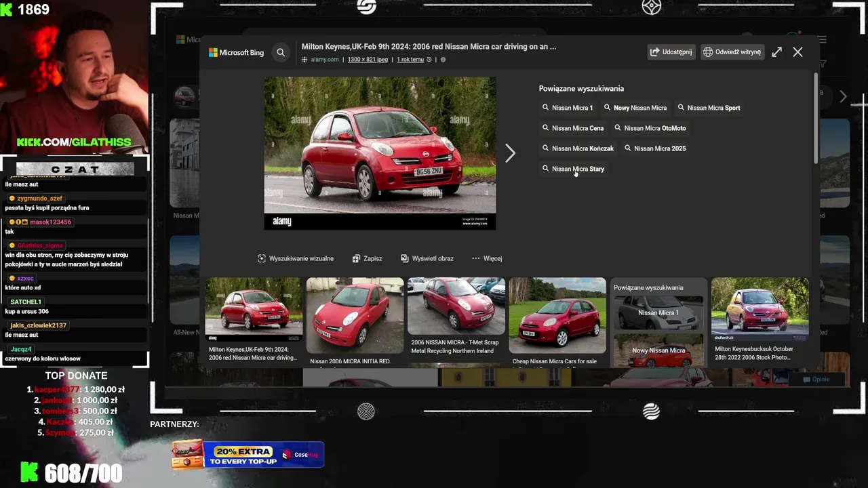Open the Milton Keynes red Nissan Micra title link
The width and height of the screenshot is (868, 488).
(x=429, y=47)
